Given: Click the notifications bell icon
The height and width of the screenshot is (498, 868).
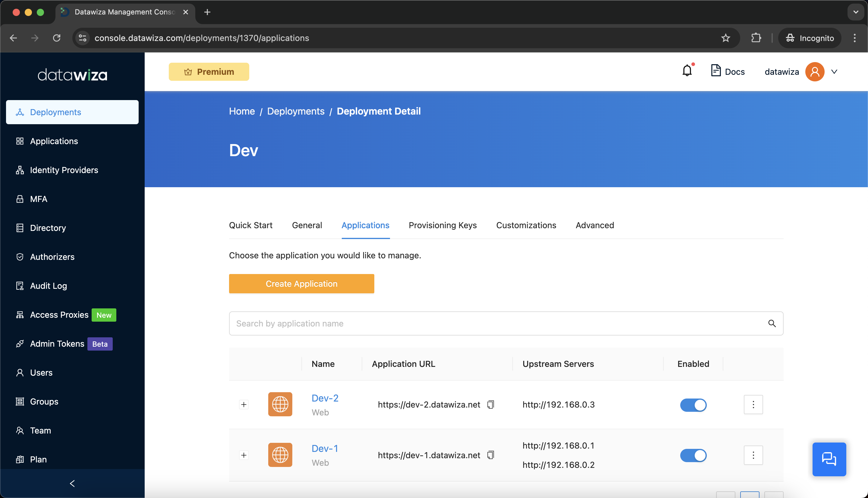Looking at the screenshot, I should click(687, 71).
